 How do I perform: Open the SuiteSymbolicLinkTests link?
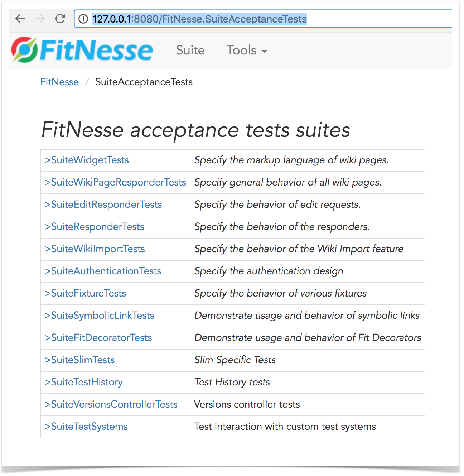[x=99, y=316]
